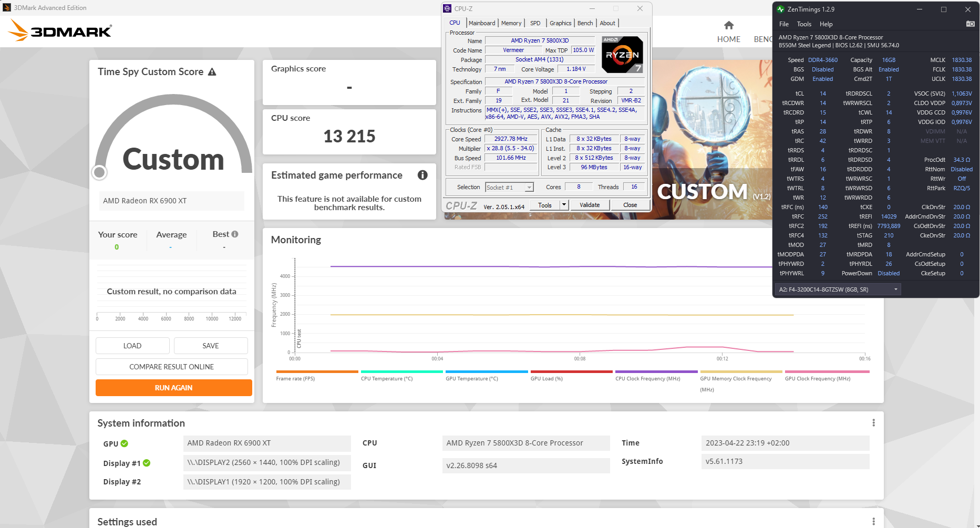Image resolution: width=980 pixels, height=528 pixels.
Task: Click the Your score value 0
Action: [117, 247]
